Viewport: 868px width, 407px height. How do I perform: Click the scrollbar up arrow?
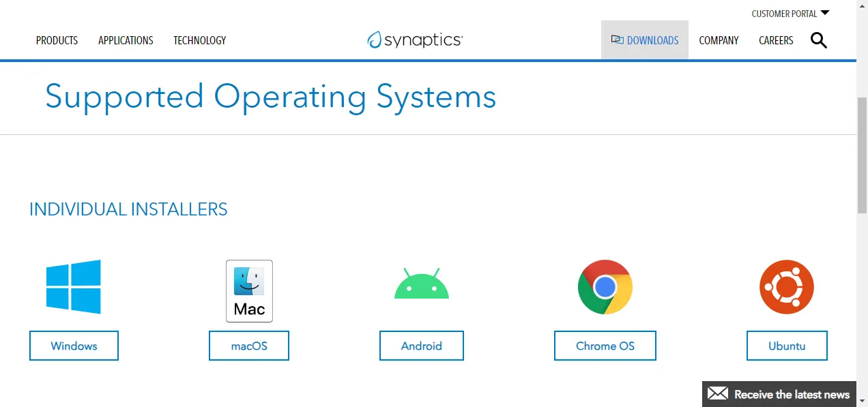(x=862, y=5)
